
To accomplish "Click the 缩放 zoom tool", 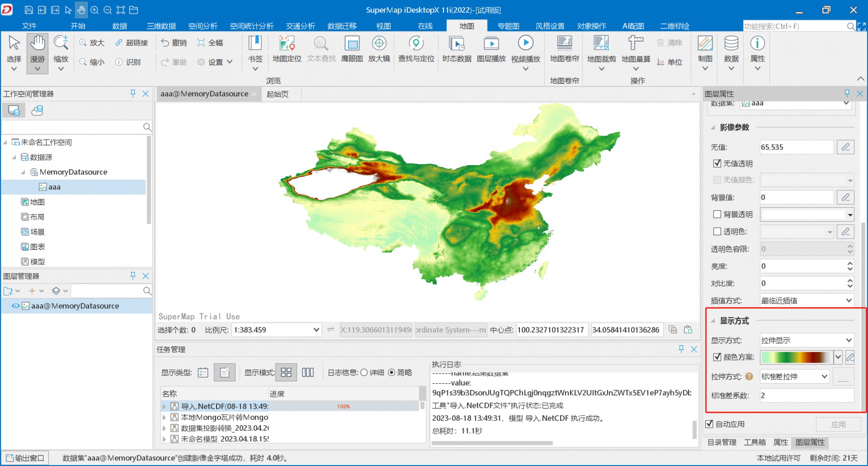I will coord(61,53).
